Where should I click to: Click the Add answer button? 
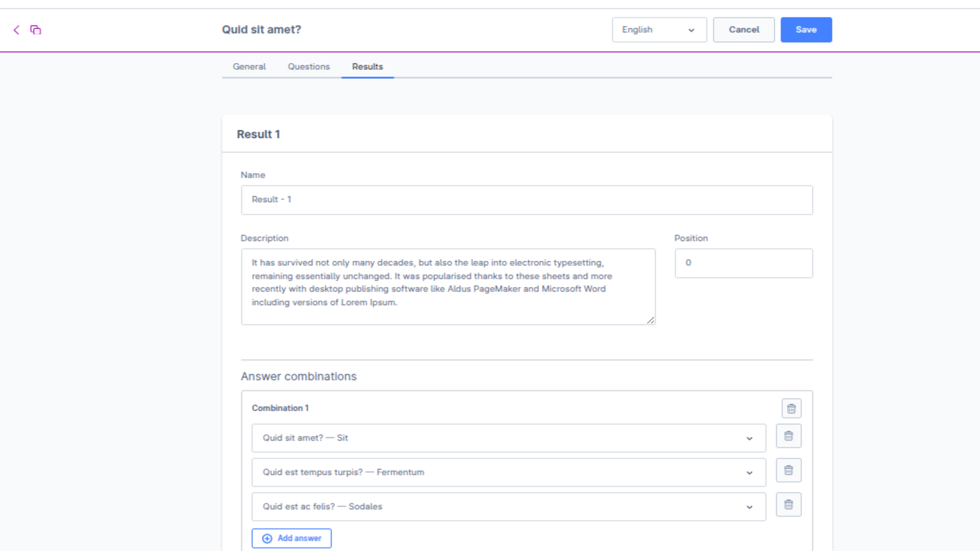291,539
